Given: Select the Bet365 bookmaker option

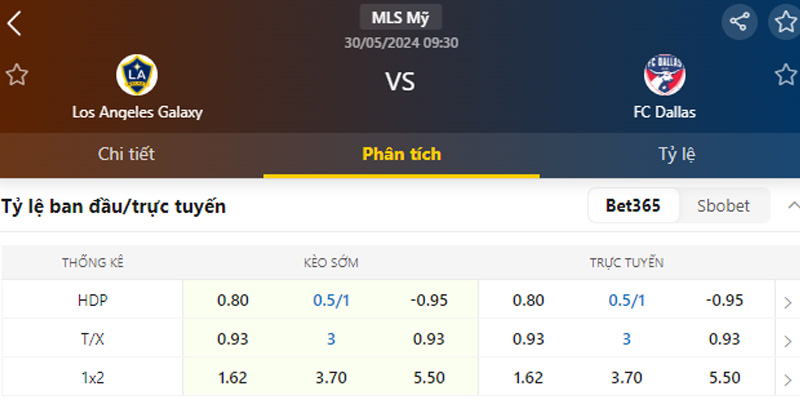Looking at the screenshot, I should coord(633,206).
